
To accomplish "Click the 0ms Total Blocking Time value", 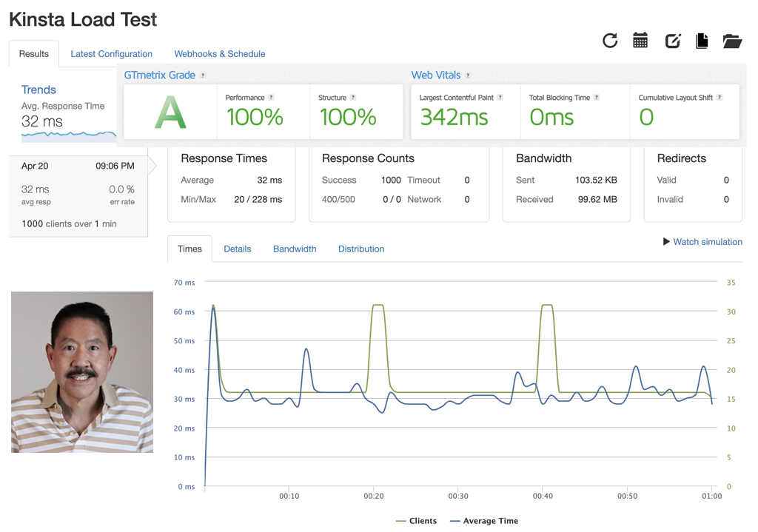I will coord(551,117).
